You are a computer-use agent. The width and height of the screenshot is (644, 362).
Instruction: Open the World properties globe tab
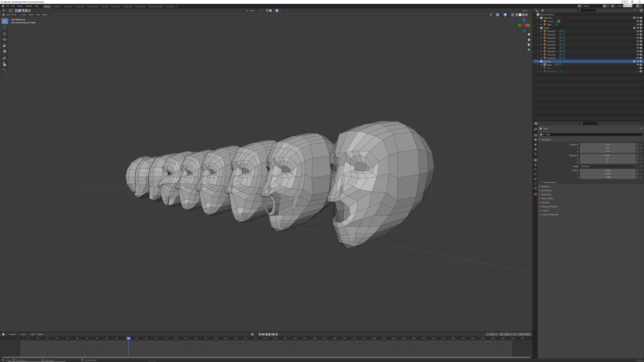click(535, 154)
